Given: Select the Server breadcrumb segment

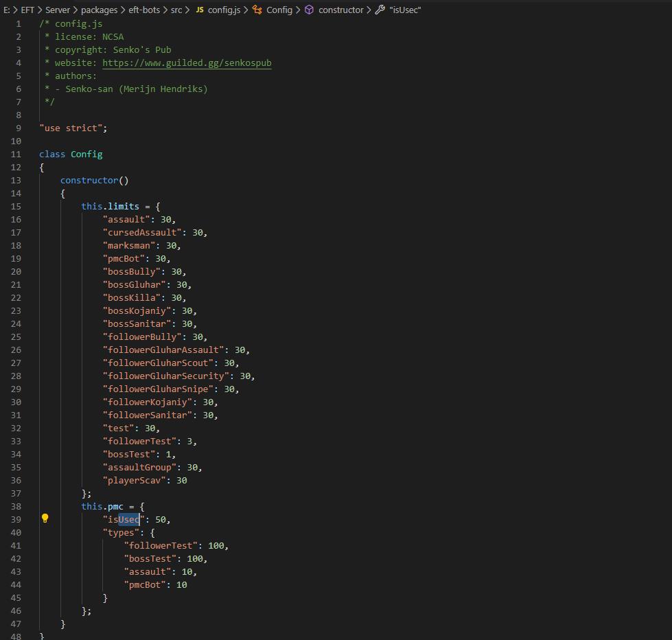Looking at the screenshot, I should (x=58, y=10).
